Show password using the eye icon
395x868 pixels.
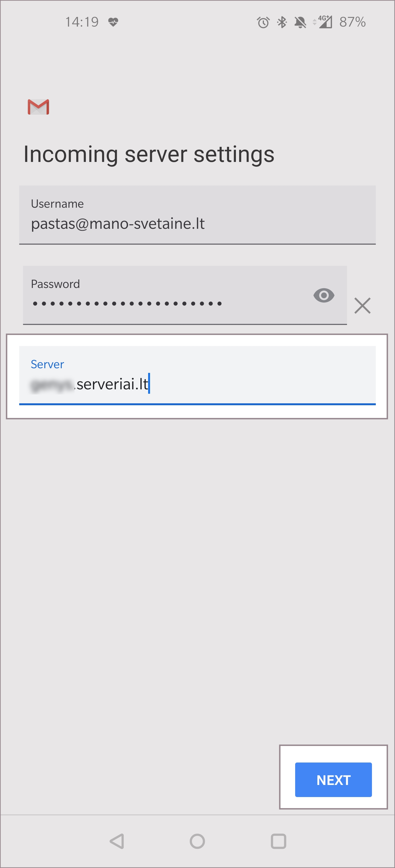coord(323,296)
